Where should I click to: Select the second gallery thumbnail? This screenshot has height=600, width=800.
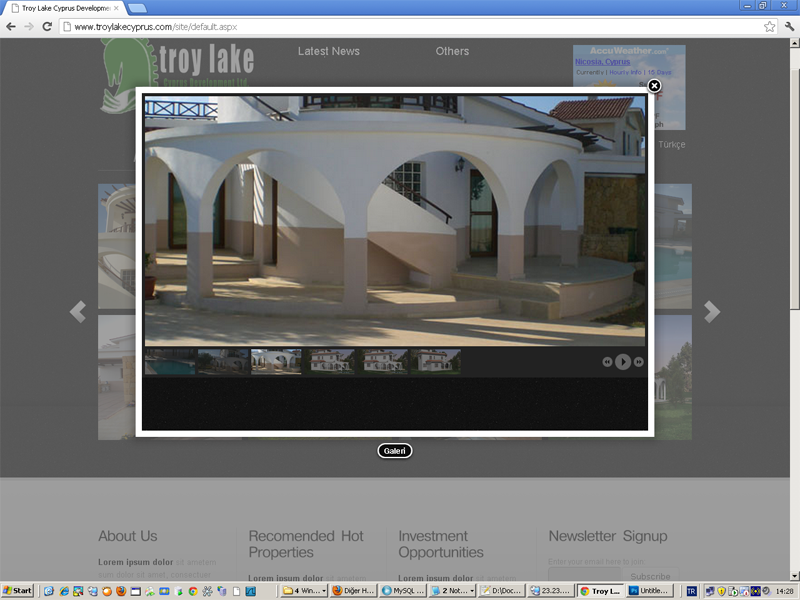(223, 362)
